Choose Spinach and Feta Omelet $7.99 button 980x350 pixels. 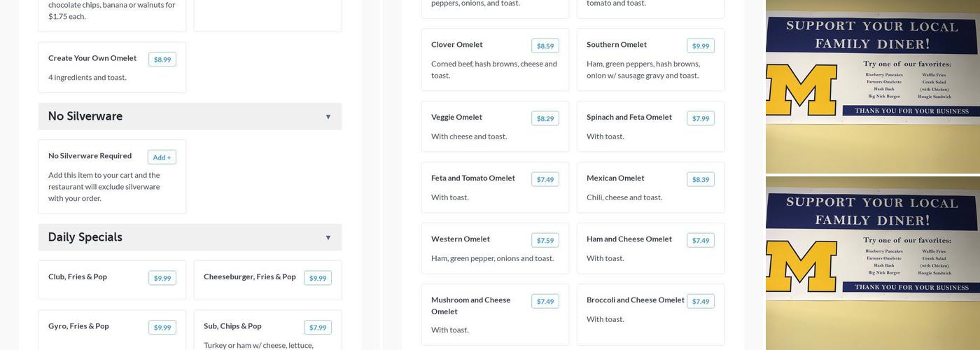(x=700, y=119)
